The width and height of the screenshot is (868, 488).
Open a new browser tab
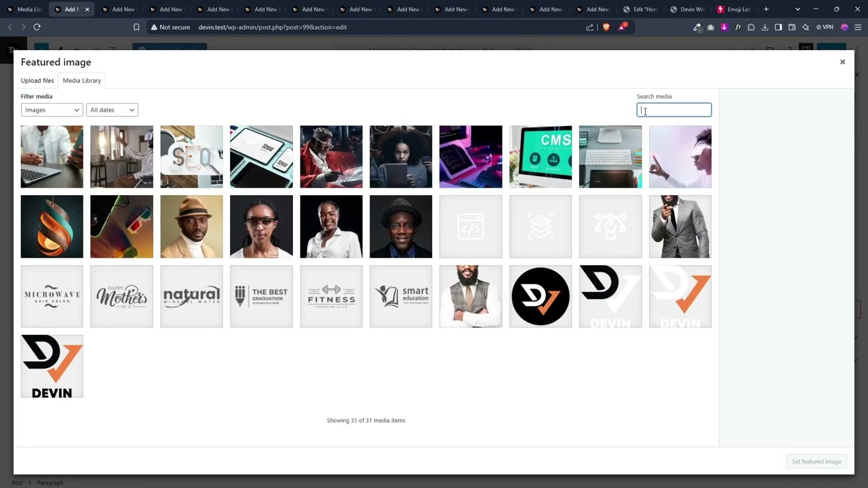(766, 9)
